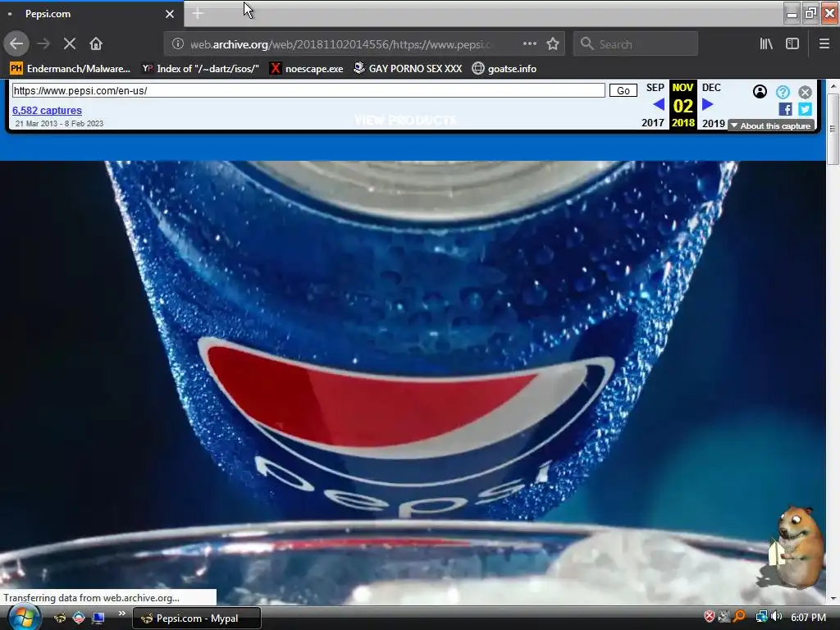
Task: Switch to the Pepsi.com - Mypal taskbar button
Action: [x=197, y=619]
